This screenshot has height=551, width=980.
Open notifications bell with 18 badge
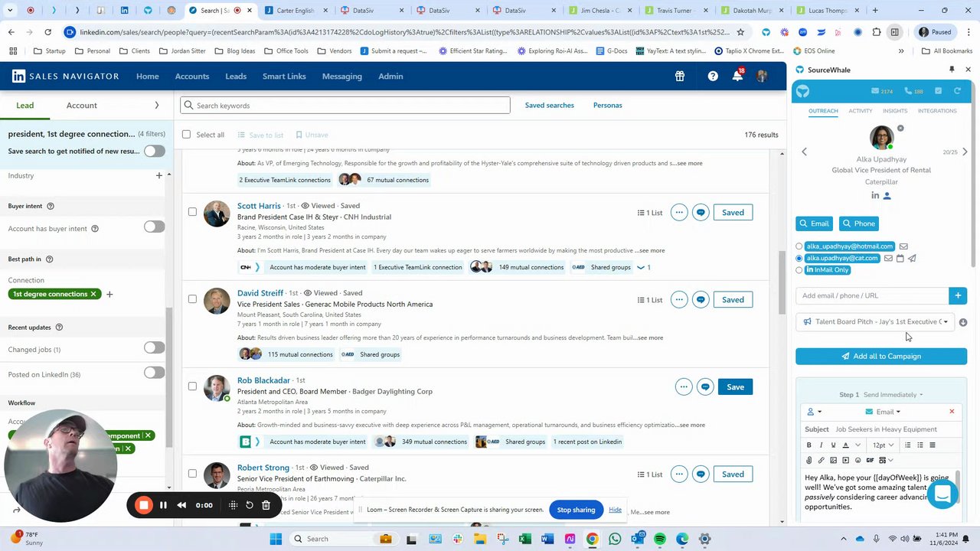(x=737, y=75)
